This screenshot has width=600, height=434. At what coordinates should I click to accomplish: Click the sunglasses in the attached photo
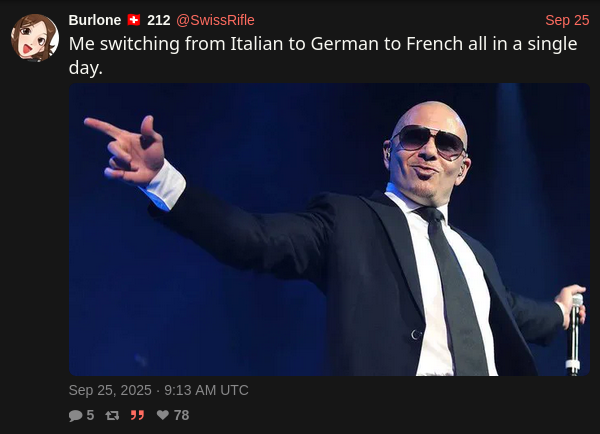pyautogui.click(x=430, y=141)
